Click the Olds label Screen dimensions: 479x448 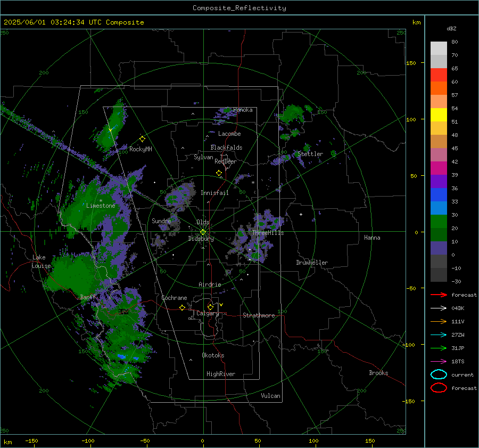[203, 222]
